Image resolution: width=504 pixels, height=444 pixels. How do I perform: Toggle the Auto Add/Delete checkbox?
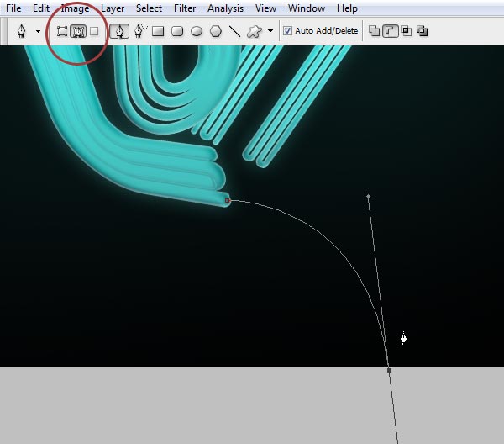pyautogui.click(x=287, y=31)
